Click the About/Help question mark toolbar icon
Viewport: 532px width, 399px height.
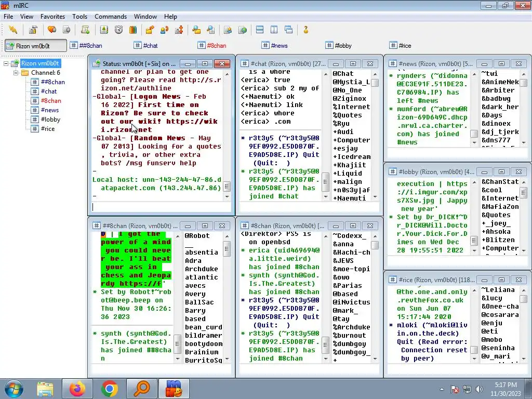[x=305, y=30]
